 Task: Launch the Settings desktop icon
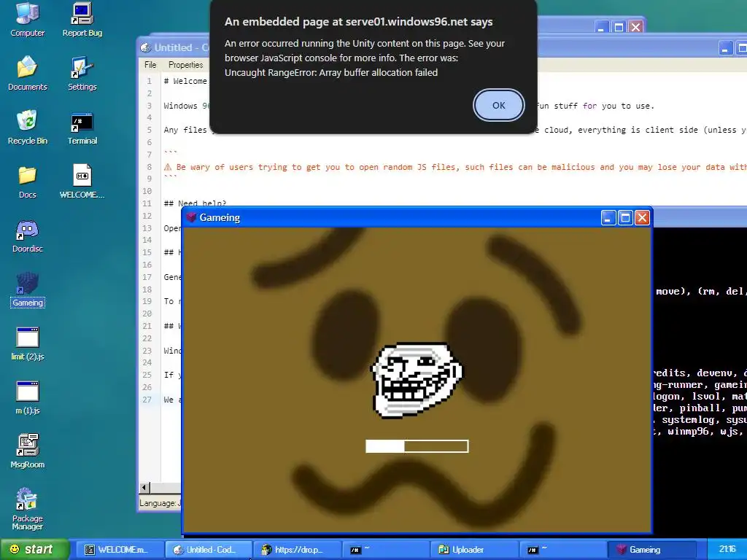point(82,73)
